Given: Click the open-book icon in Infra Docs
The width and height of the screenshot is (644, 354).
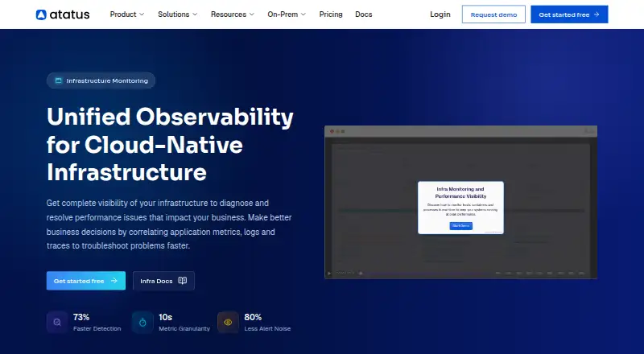Looking at the screenshot, I should click(183, 281).
